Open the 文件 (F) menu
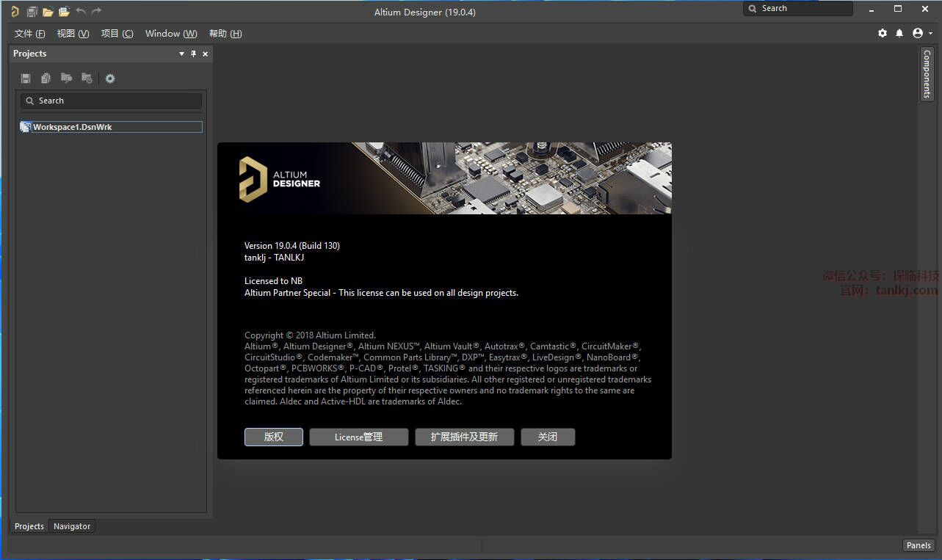Image resolution: width=942 pixels, height=560 pixels. [29, 34]
